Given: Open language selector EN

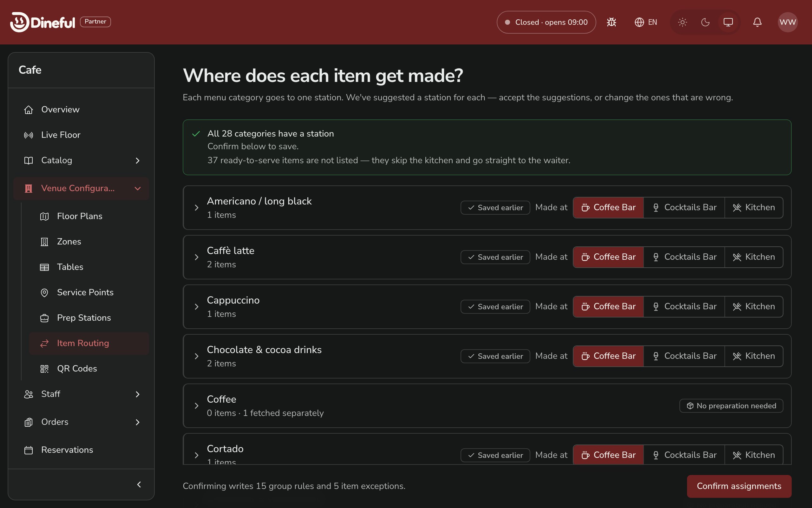Looking at the screenshot, I should click(x=645, y=22).
